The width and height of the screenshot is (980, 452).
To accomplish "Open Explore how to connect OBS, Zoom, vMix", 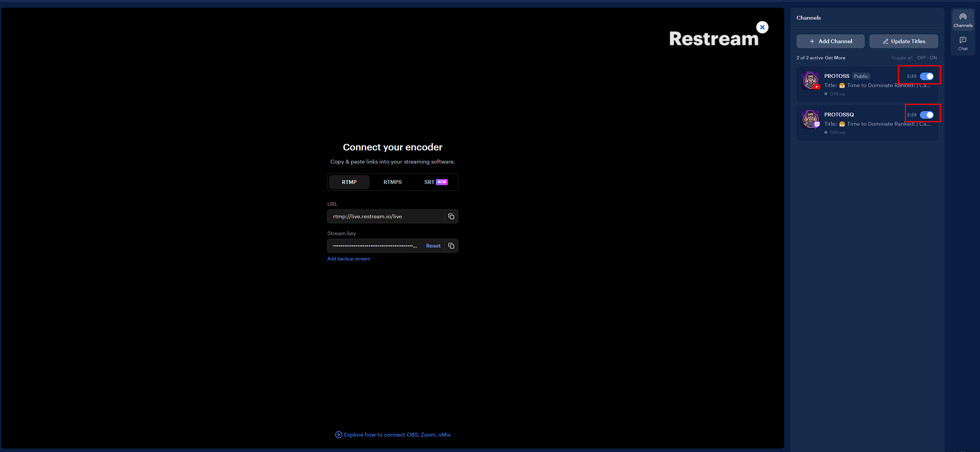I will [x=397, y=435].
